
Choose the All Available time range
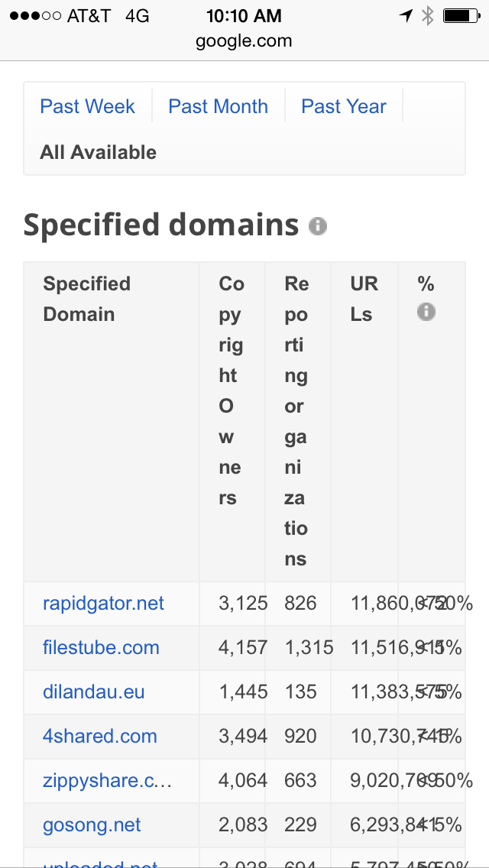click(98, 152)
